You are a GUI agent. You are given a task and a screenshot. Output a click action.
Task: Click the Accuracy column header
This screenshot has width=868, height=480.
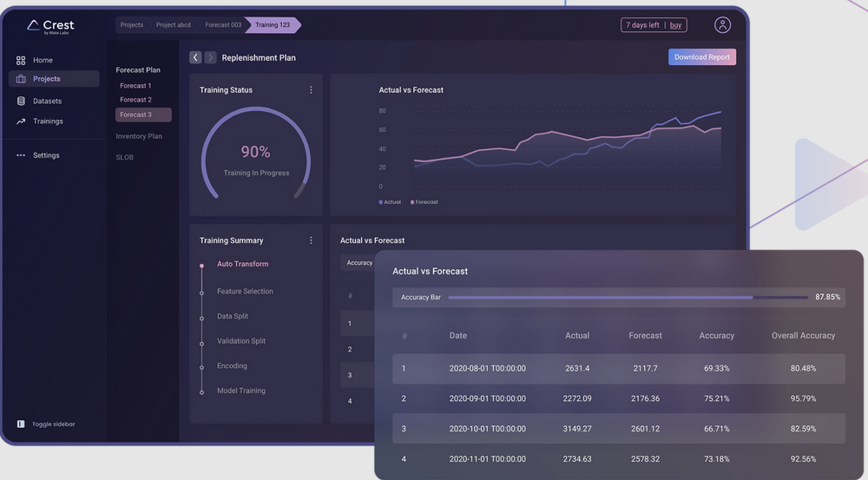(716, 336)
